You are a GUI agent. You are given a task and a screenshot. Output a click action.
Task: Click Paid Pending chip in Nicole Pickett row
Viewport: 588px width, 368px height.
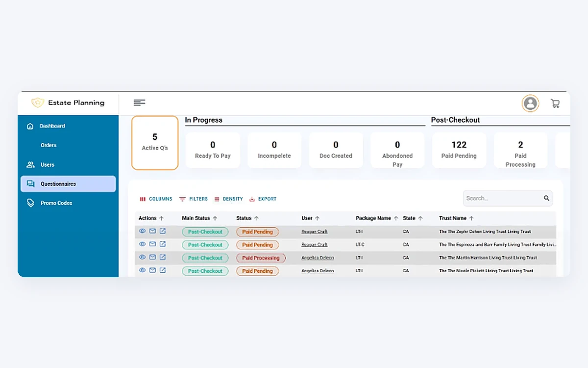pos(257,271)
